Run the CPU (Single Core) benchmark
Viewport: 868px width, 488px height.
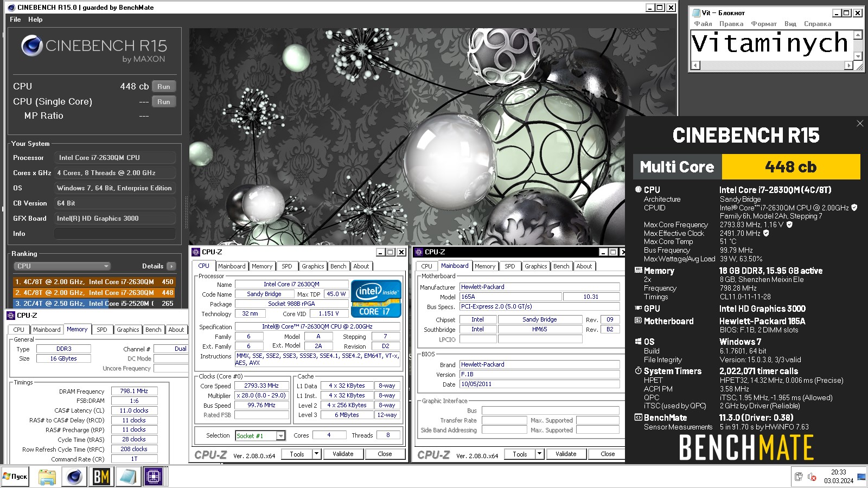coord(164,102)
